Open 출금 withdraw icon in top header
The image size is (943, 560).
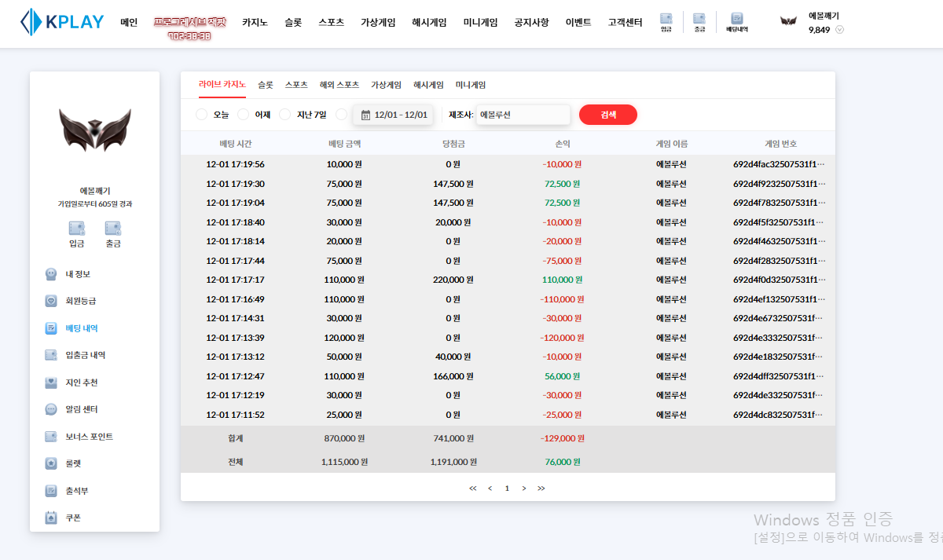[699, 22]
